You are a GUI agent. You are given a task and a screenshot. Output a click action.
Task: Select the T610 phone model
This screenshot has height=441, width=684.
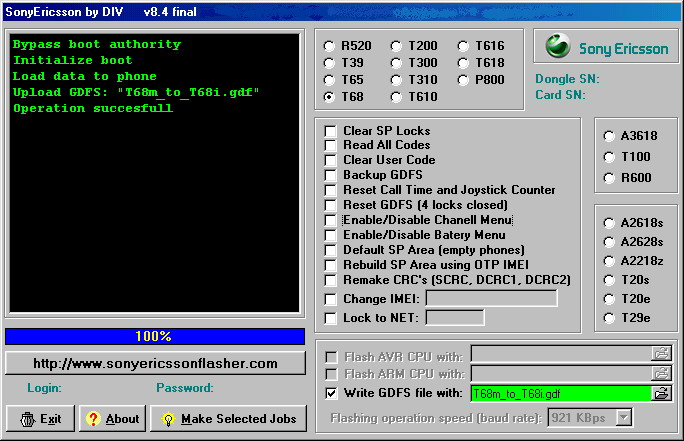396,97
